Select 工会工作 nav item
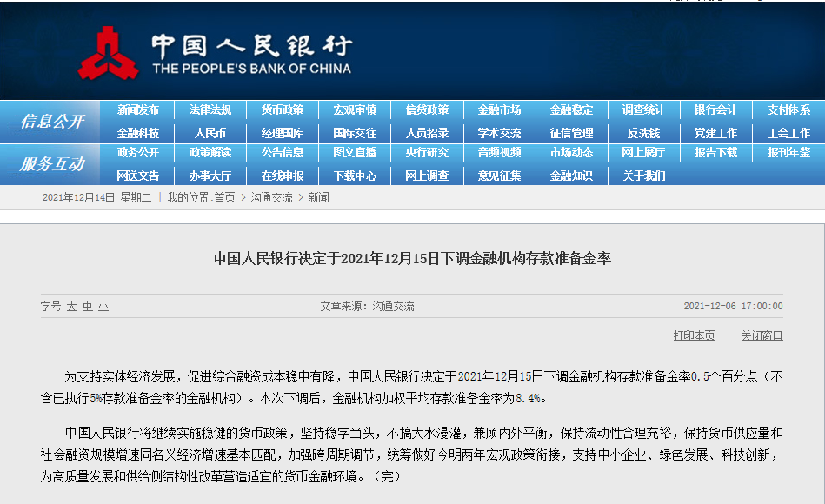825x504 pixels. pos(788,133)
